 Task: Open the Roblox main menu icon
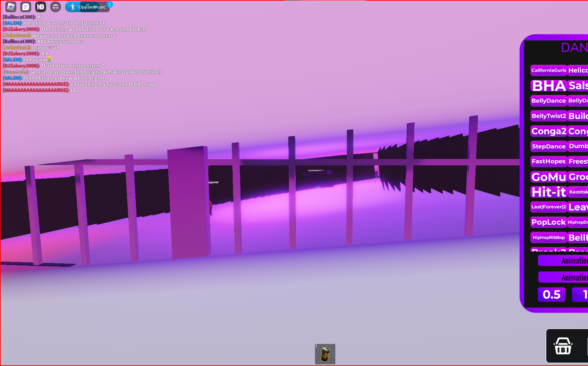tap(11, 6)
